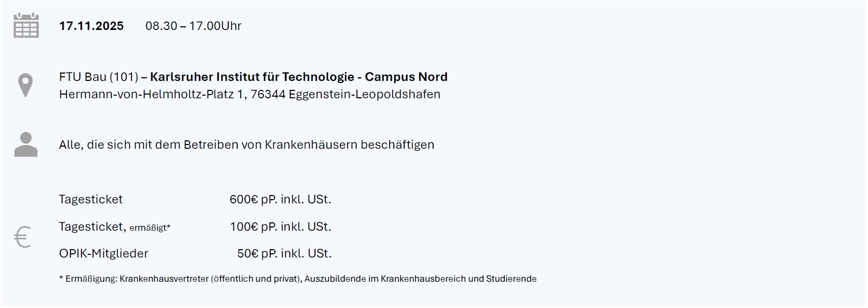
Task: Click the Ermäßigung footnote text
Action: coord(298,279)
